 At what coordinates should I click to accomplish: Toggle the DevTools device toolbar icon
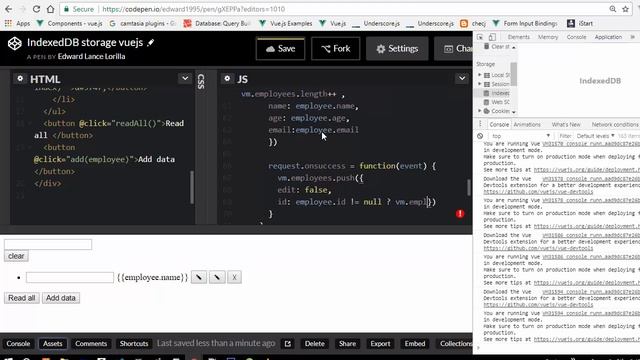(x=493, y=37)
